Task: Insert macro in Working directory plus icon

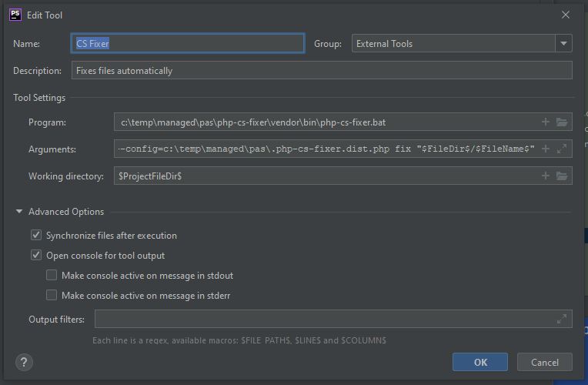Action: coord(546,176)
